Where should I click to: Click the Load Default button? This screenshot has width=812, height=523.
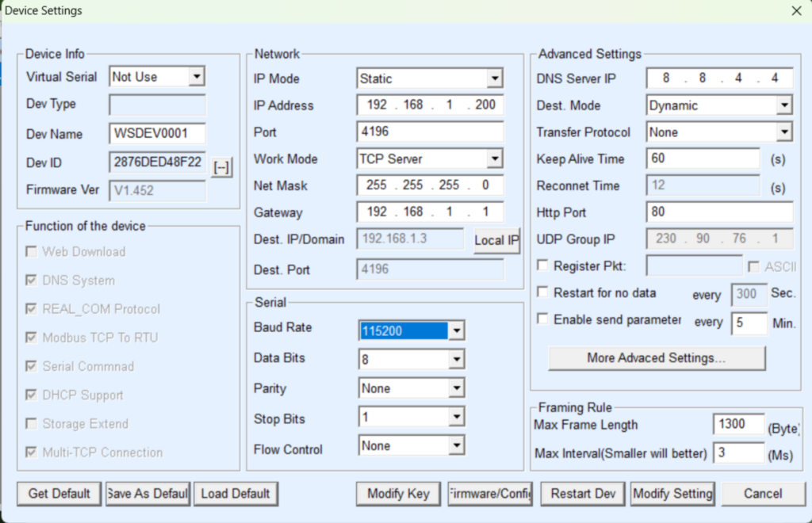click(x=236, y=494)
